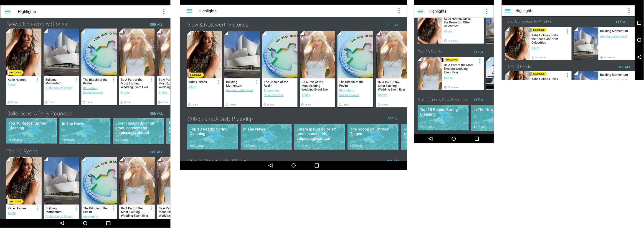Image resolution: width=644 pixels, height=228 pixels.
Task: Click SEE ALL for New & Noteworthy on landscape phone
Action: pos(623,22)
